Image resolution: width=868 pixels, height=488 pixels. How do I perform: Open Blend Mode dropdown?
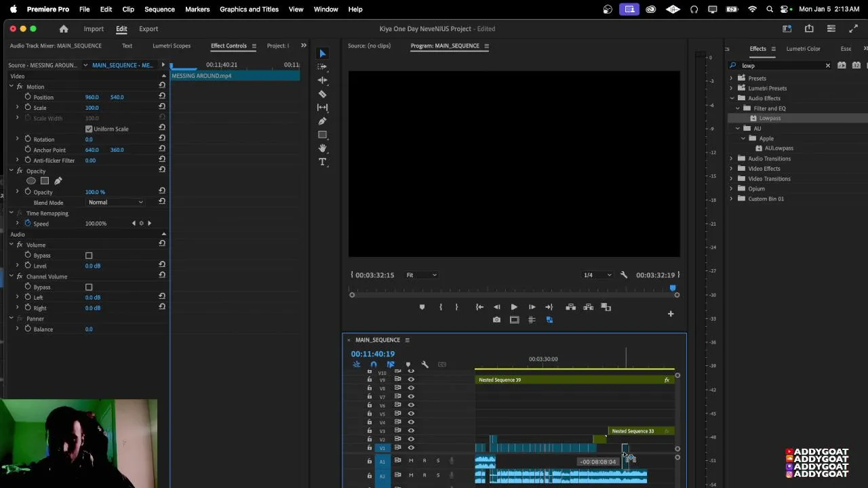(116, 203)
